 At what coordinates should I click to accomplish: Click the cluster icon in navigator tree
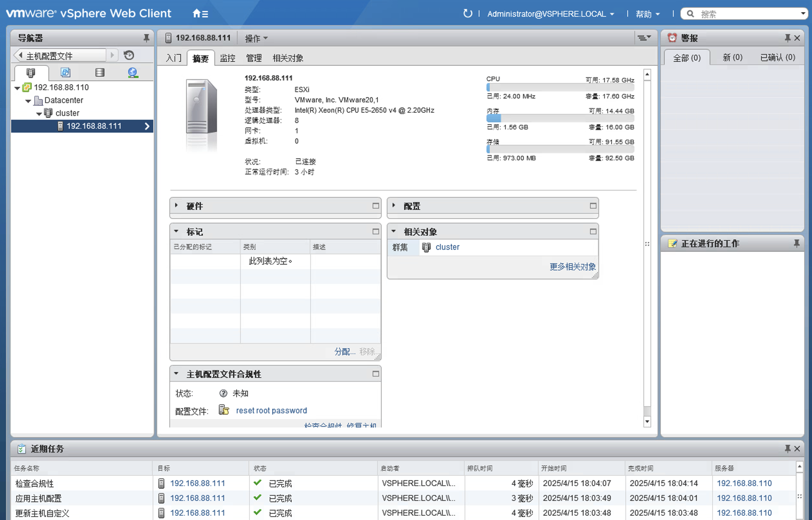coord(48,113)
